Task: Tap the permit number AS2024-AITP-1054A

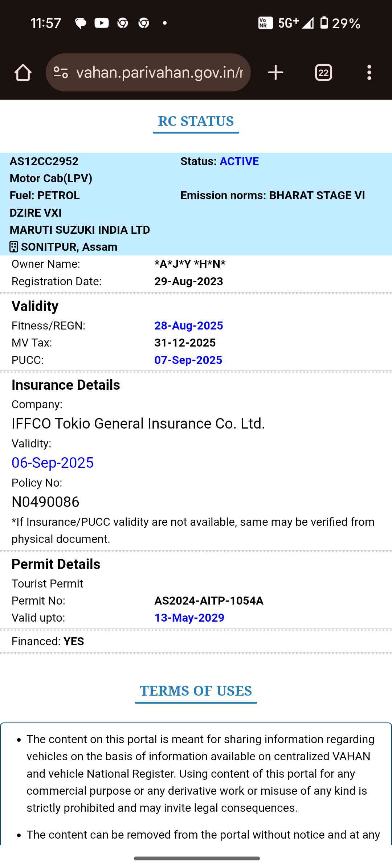Action: 209,601
